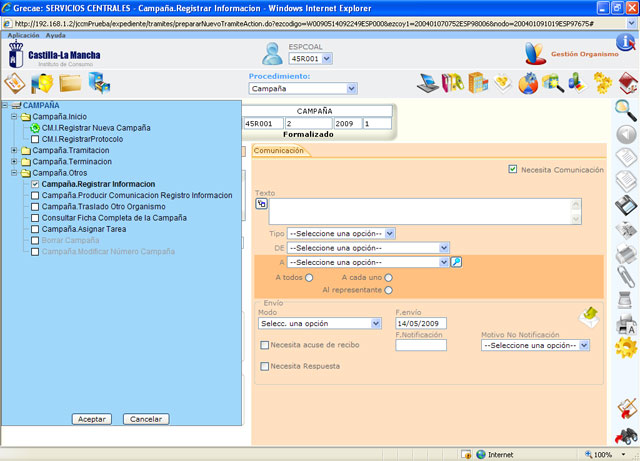Viewport: 640px width, 461px height.
Task: Select the Comunicación tab
Action: click(x=279, y=151)
